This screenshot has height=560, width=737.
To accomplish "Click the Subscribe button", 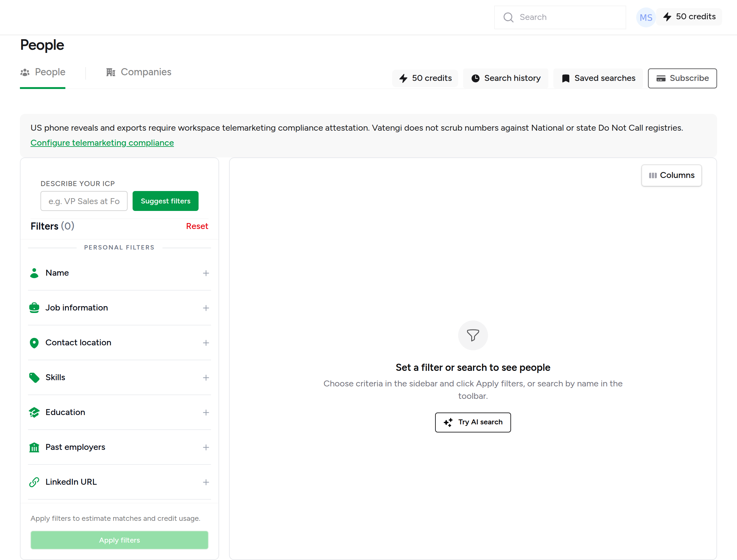I will (682, 78).
